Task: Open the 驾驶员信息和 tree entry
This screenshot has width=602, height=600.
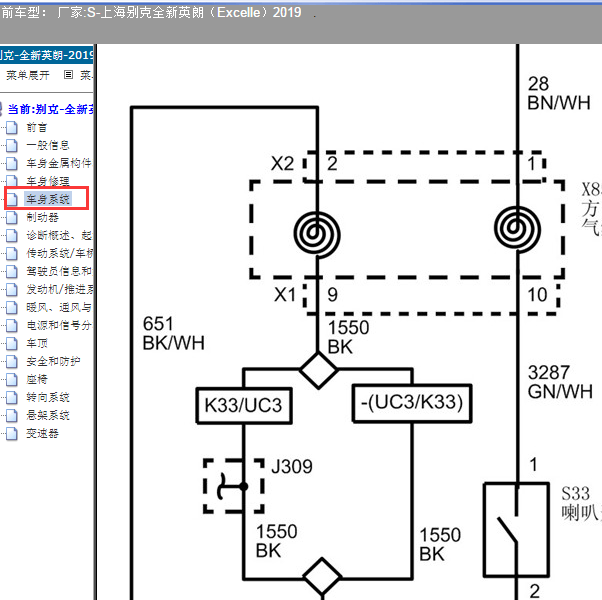Action: [60, 271]
